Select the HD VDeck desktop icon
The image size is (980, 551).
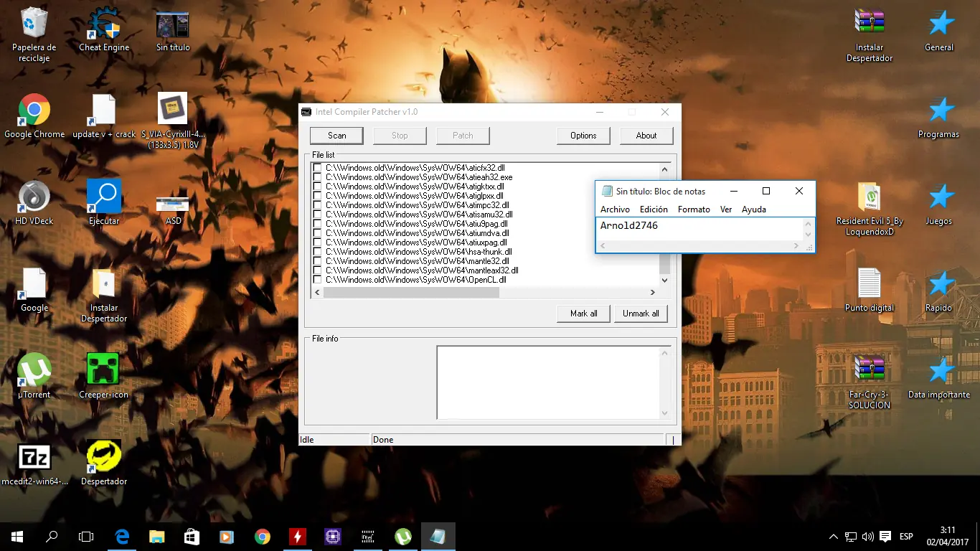coord(34,203)
